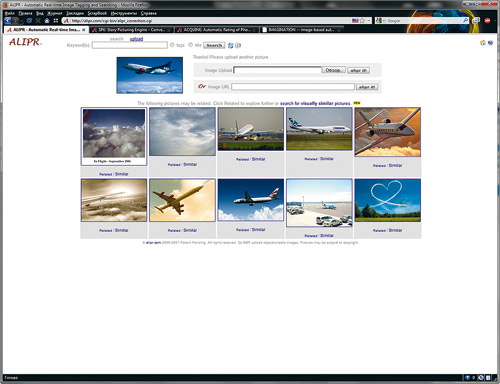Click the refresh icon beside the Search button
This screenshot has width=500, height=384.
pyautogui.click(x=230, y=45)
